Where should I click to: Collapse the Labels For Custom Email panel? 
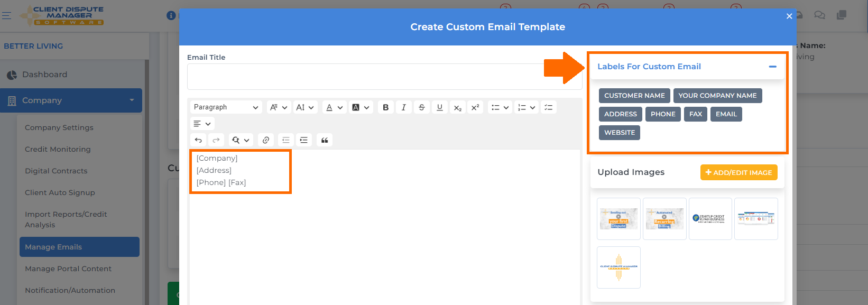tap(772, 67)
